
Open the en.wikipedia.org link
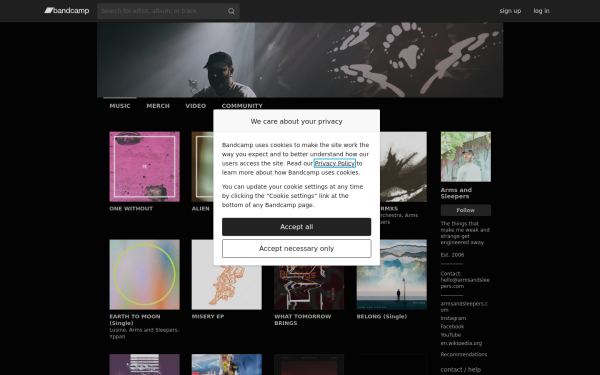461,343
